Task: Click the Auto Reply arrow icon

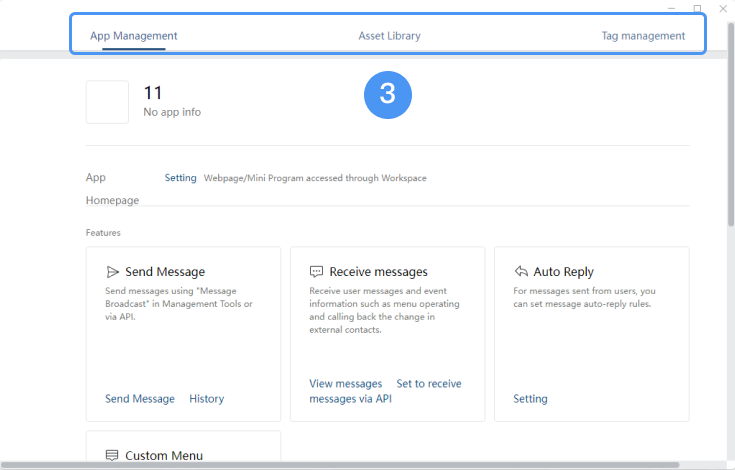Action: click(x=521, y=272)
